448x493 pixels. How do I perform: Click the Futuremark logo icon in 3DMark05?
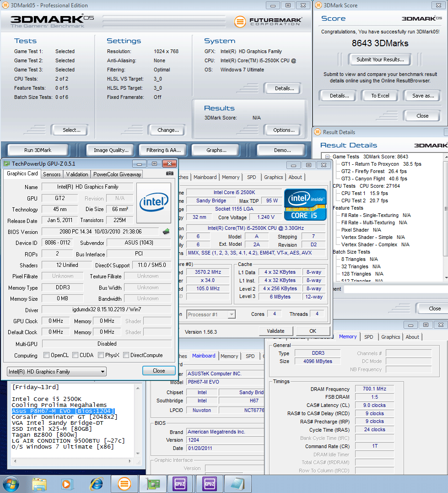click(x=240, y=22)
